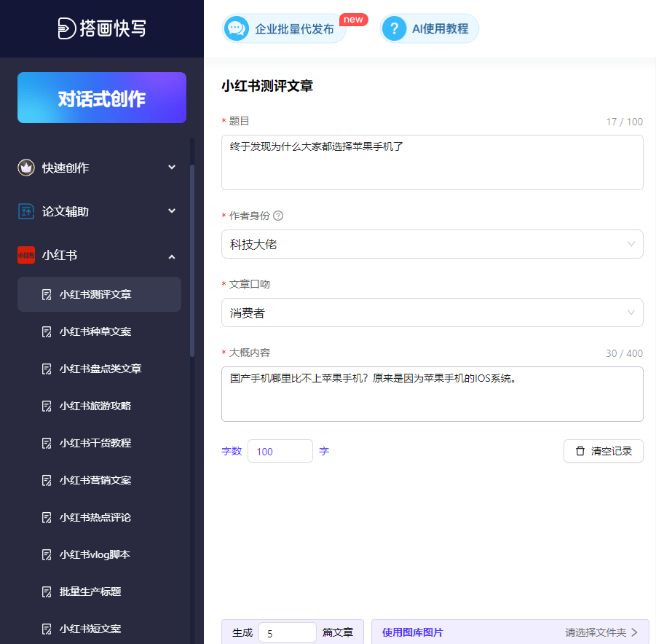Click the crown icon beside 快速创作
Viewport: 656px width, 644px height.
tap(26, 168)
